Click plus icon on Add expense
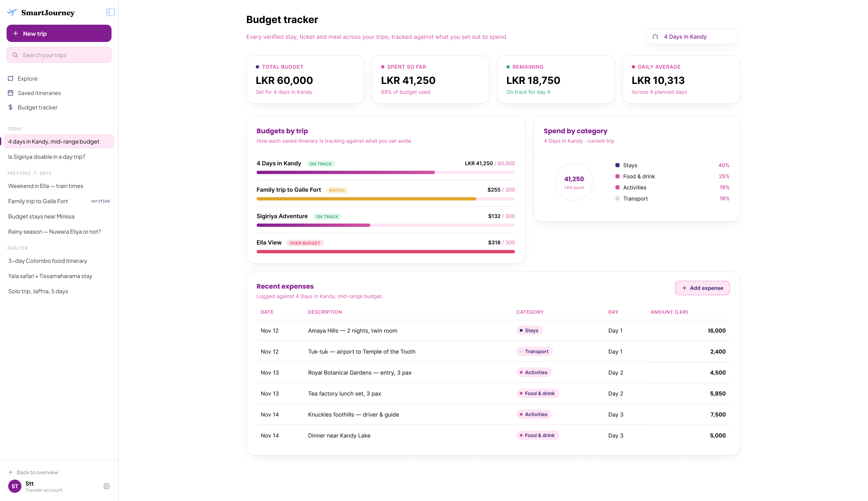This screenshot has width=868, height=501. pos(684,288)
